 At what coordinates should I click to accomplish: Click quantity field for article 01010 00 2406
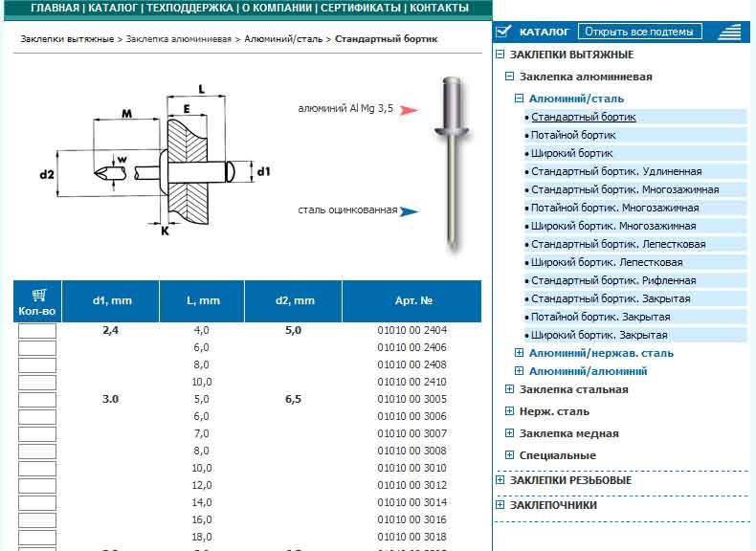37,348
